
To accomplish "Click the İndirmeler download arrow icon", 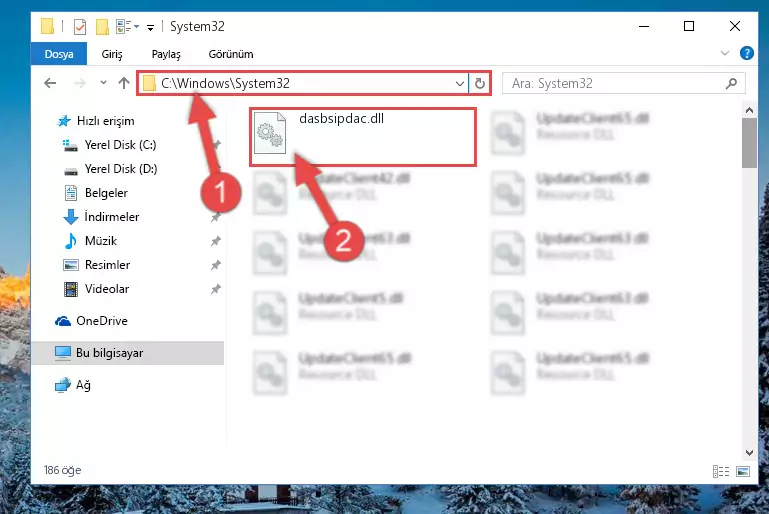I will [x=71, y=217].
